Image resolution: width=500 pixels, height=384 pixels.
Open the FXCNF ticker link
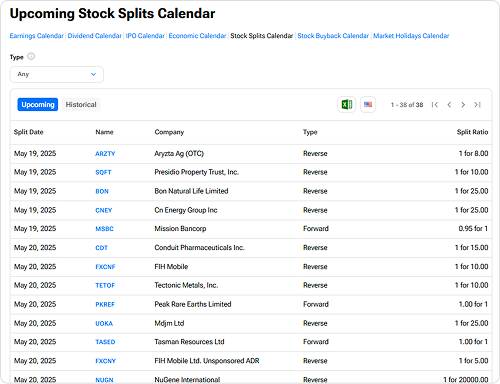(105, 267)
